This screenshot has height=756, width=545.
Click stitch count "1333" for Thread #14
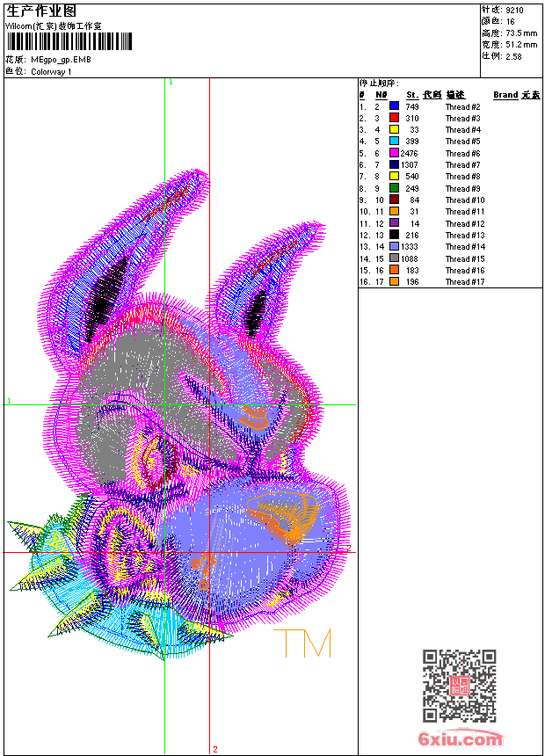coord(410,247)
